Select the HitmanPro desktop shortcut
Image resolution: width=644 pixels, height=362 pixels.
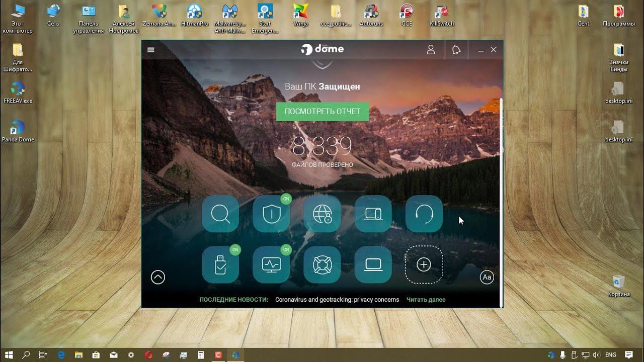pos(195,15)
